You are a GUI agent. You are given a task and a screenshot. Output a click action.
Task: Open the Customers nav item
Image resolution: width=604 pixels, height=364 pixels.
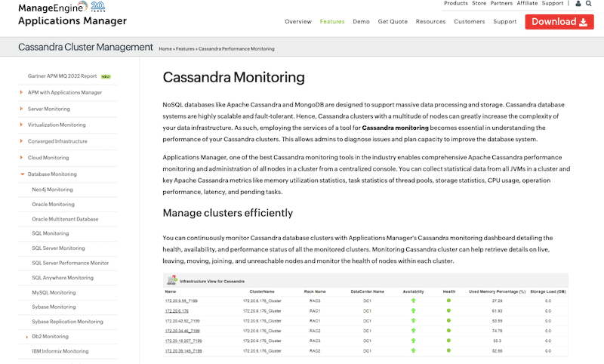(469, 22)
